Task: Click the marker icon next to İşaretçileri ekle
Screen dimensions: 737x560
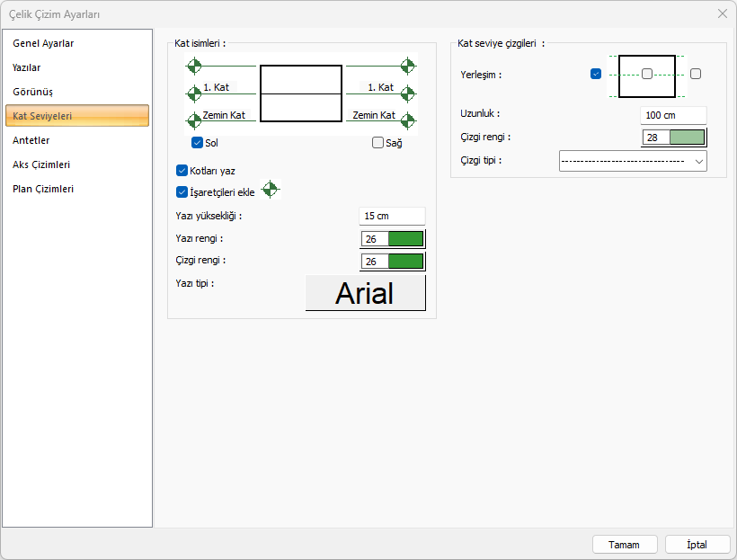Action: click(x=271, y=191)
